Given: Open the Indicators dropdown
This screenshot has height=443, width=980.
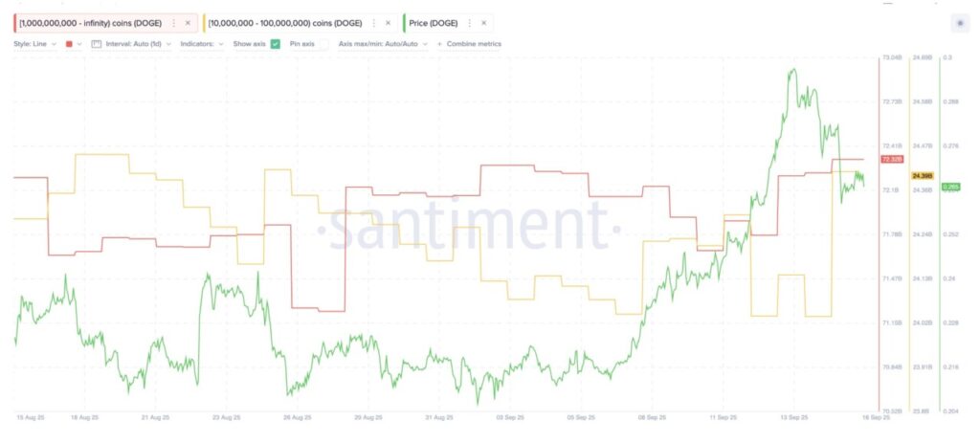Looking at the screenshot, I should pyautogui.click(x=202, y=44).
